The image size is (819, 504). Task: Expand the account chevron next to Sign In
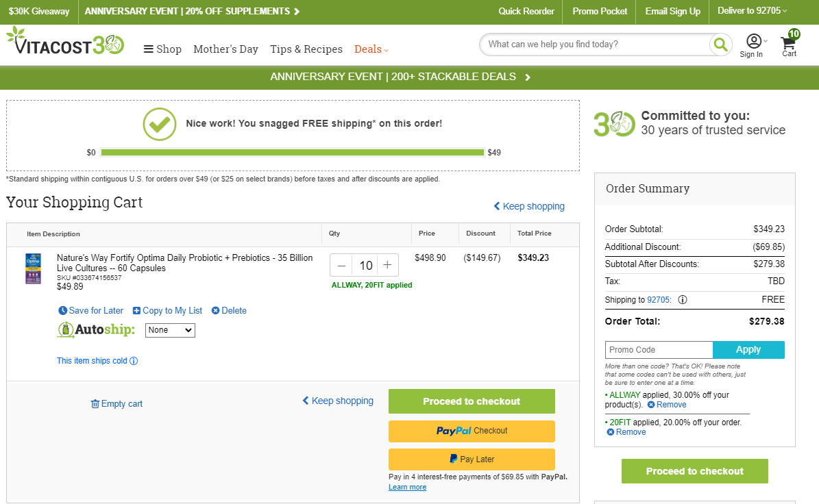coord(766,40)
